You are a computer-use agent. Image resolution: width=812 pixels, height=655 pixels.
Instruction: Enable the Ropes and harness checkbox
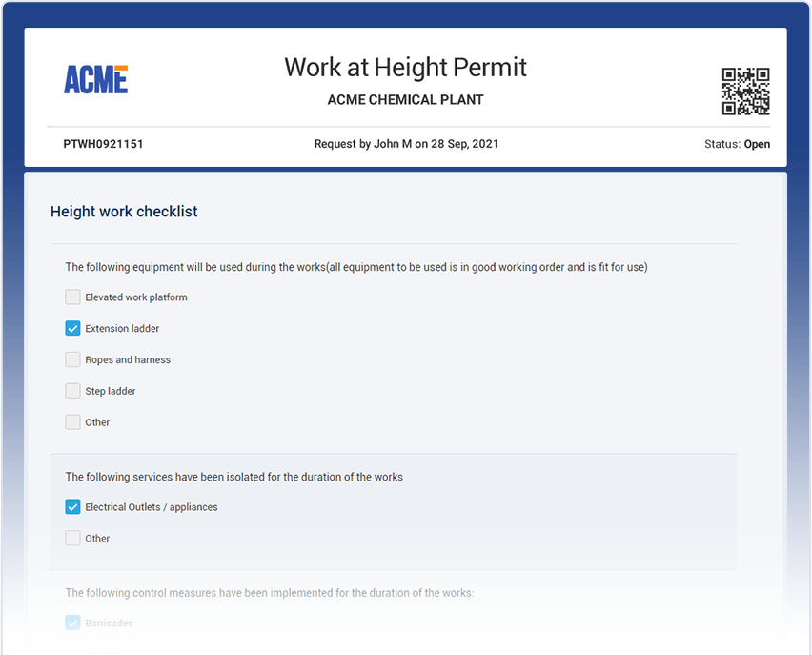(x=72, y=359)
